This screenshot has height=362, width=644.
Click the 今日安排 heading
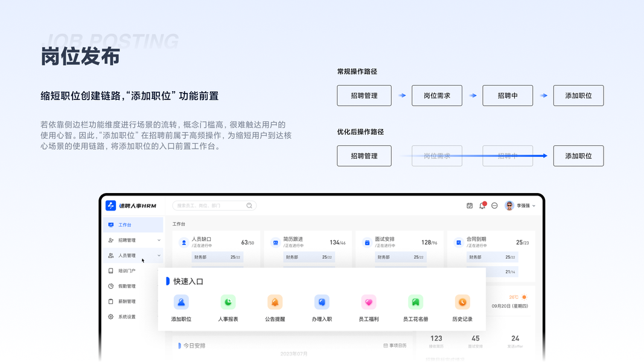tap(194, 346)
